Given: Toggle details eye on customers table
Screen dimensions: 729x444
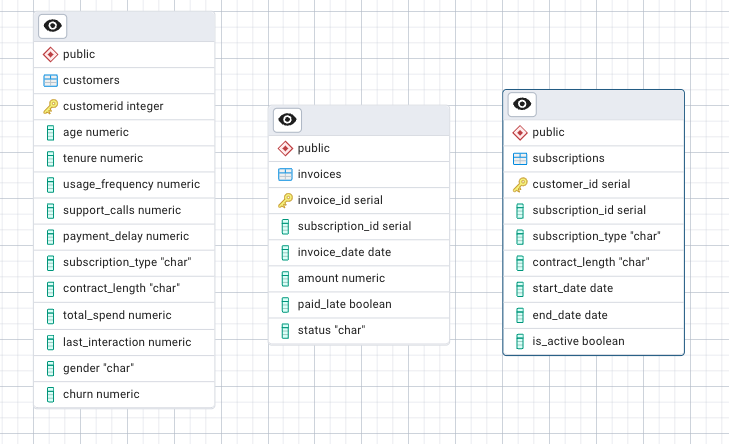Looking at the screenshot, I should 53,26.
